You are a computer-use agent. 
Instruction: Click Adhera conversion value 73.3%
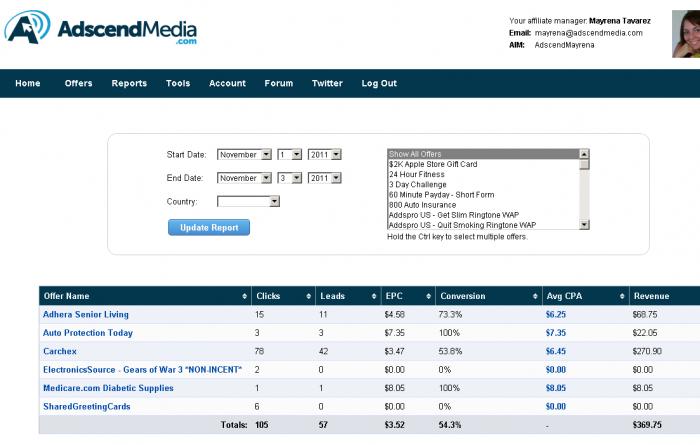[x=450, y=315]
